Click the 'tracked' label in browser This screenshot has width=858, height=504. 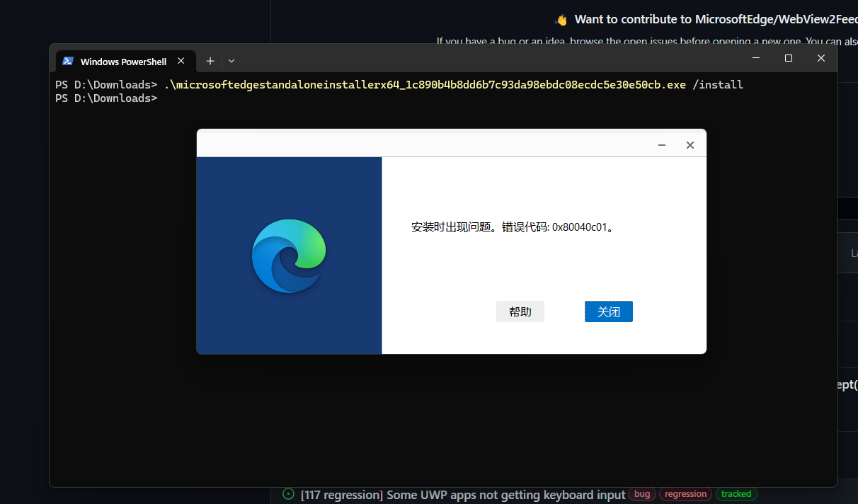(x=736, y=494)
